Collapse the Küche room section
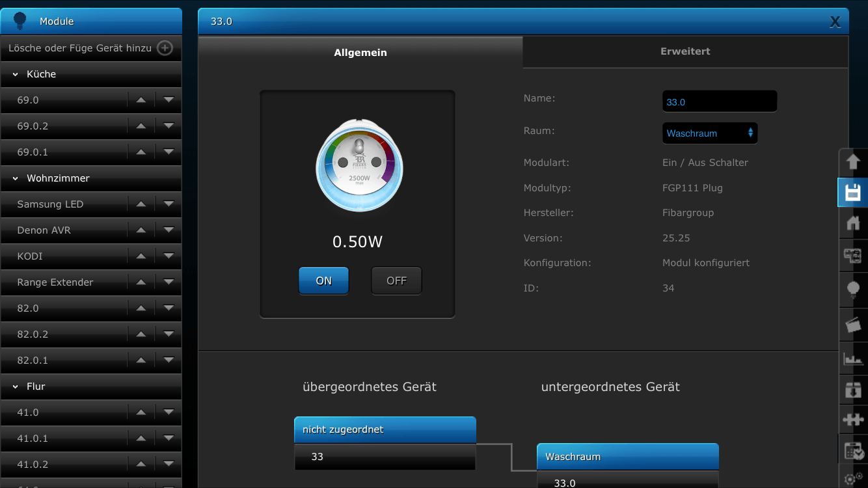Image resolution: width=868 pixels, height=488 pixels. tap(16, 74)
